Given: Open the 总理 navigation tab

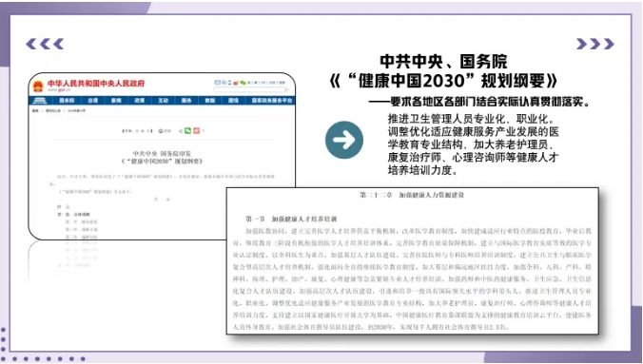Looking at the screenshot, I should 92,101.
